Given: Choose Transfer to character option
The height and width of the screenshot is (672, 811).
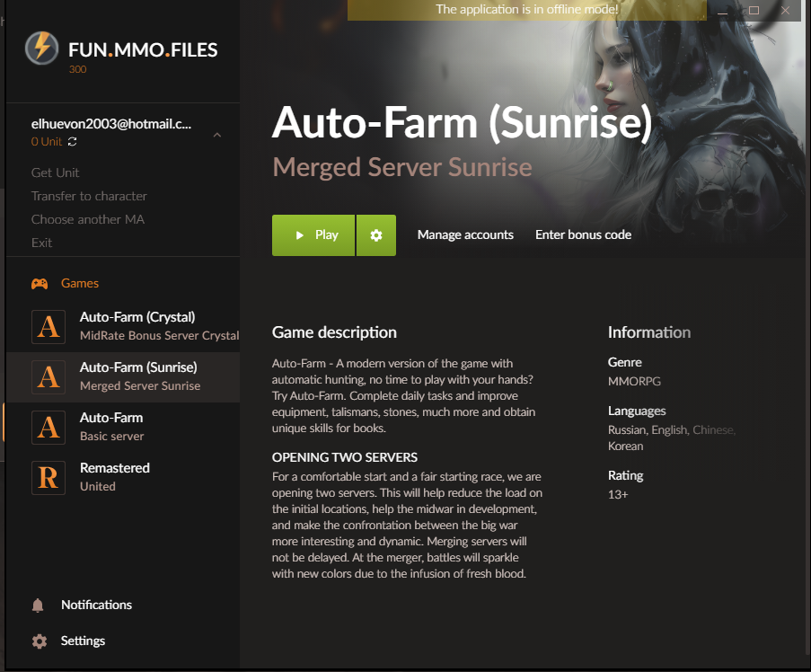Looking at the screenshot, I should pos(89,196).
